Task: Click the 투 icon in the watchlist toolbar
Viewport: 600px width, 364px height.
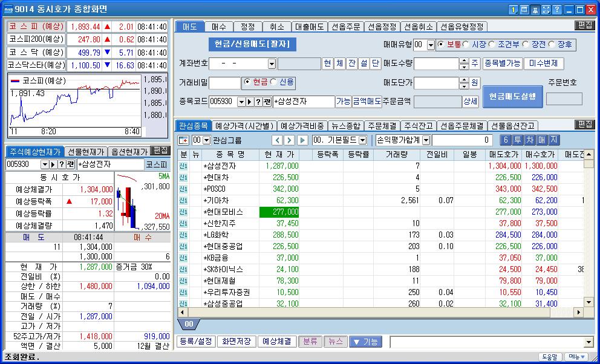Action: click(518, 140)
